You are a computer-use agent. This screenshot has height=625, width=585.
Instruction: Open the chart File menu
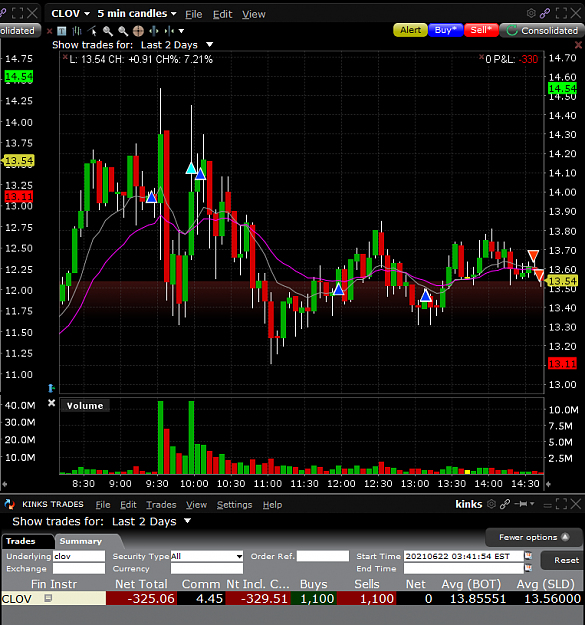pos(194,14)
